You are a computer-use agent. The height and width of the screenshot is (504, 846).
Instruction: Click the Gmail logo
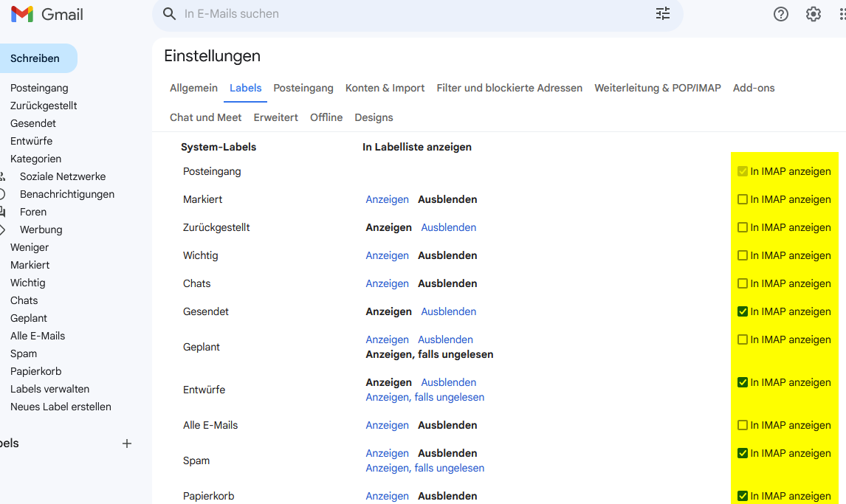coord(47,14)
